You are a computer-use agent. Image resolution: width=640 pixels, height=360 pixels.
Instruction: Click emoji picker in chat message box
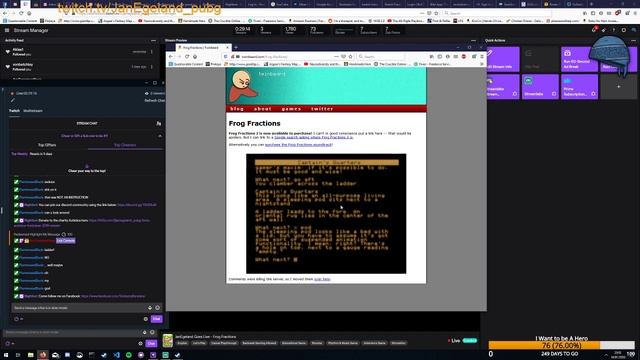(x=158, y=308)
